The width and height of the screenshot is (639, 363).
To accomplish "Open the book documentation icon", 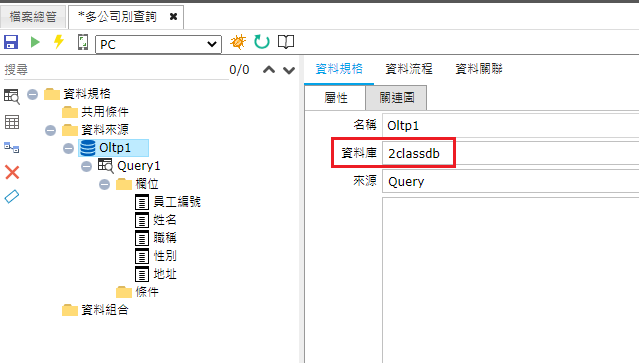I will coord(286,42).
